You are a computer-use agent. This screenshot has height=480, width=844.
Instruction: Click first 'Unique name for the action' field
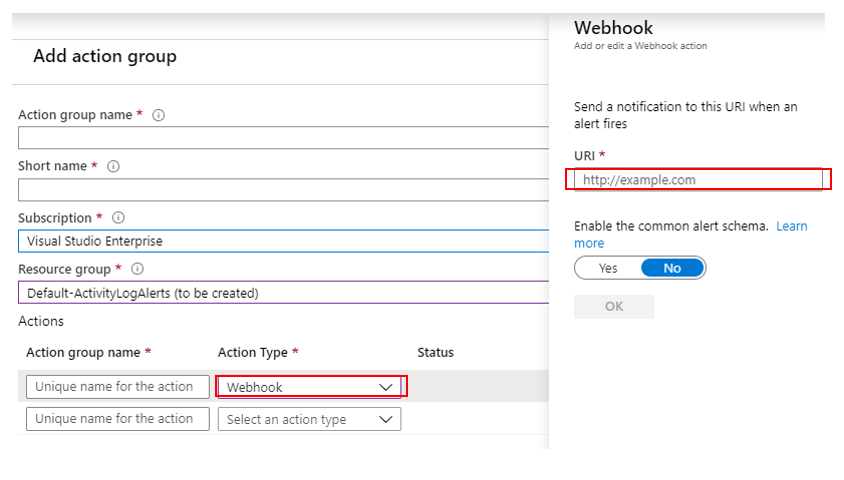coord(118,387)
